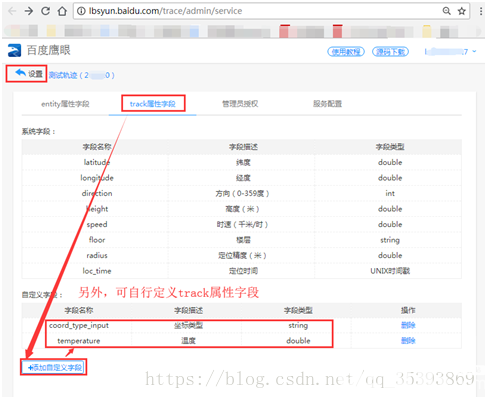The width and height of the screenshot is (487, 399).
Task: Reload the page
Action: point(45,11)
